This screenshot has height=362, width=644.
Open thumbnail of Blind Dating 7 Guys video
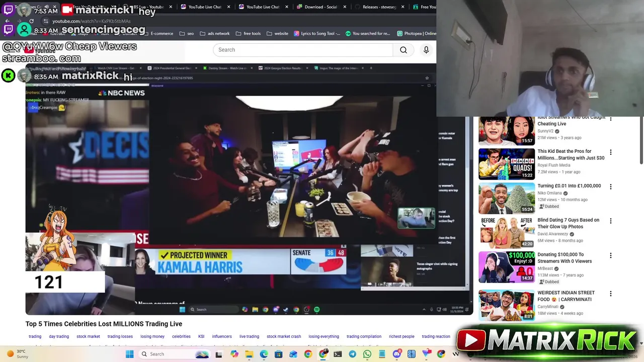click(x=507, y=232)
